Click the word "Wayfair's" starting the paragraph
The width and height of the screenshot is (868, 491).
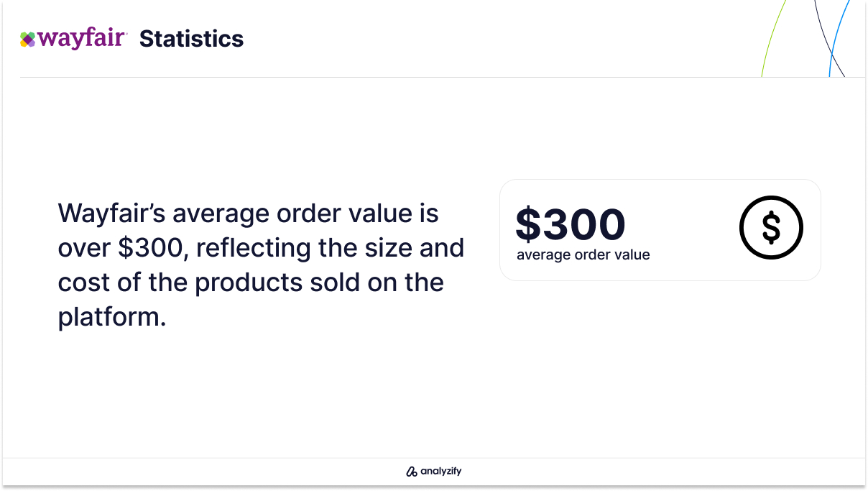pos(111,213)
